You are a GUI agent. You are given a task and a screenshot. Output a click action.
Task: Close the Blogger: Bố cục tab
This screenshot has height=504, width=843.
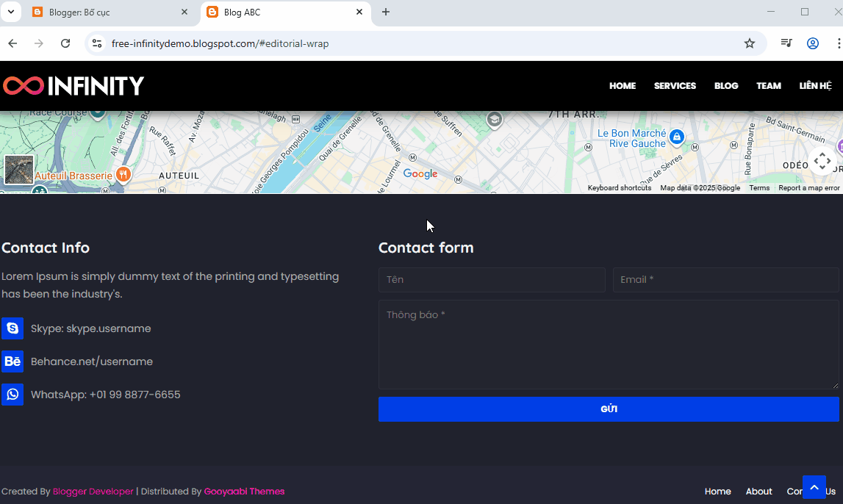click(x=184, y=12)
